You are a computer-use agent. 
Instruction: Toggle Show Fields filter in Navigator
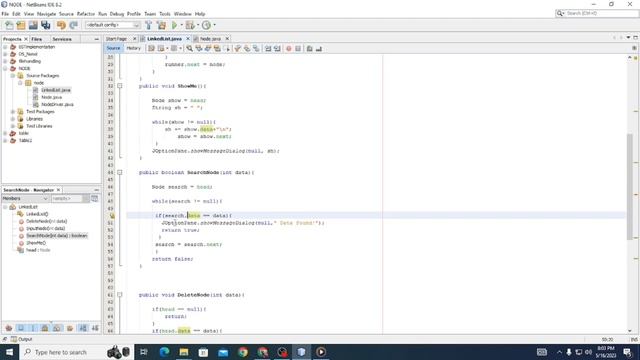click(21, 328)
